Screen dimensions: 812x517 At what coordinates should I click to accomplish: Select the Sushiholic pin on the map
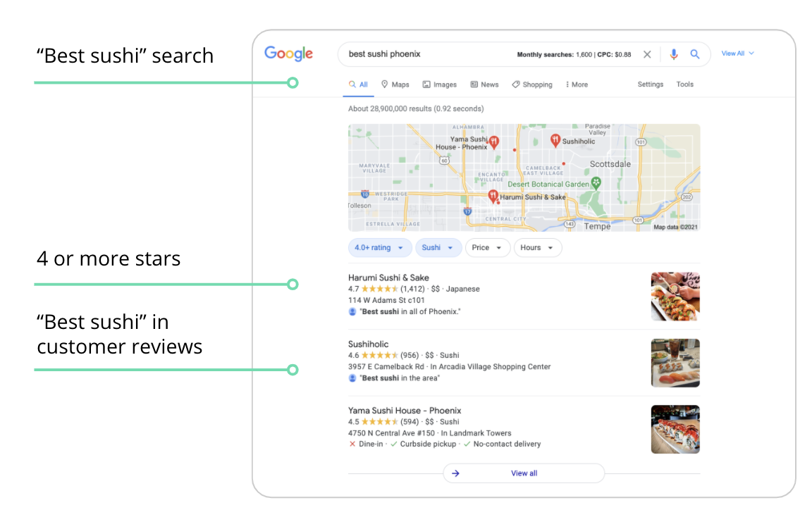click(x=555, y=139)
